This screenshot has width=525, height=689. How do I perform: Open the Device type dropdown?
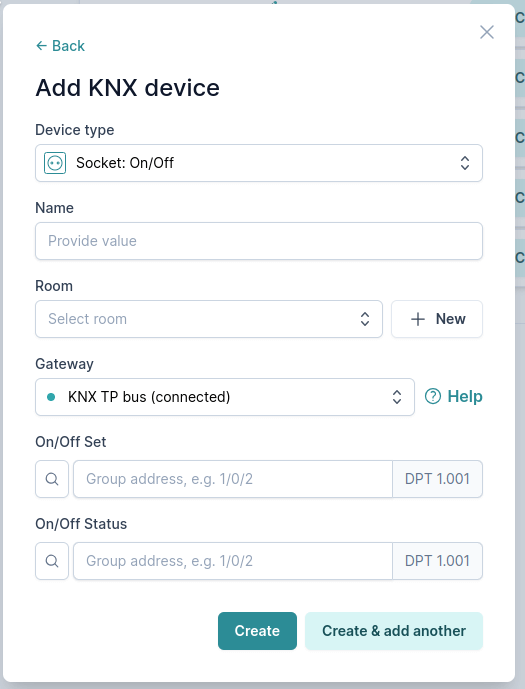pos(259,163)
